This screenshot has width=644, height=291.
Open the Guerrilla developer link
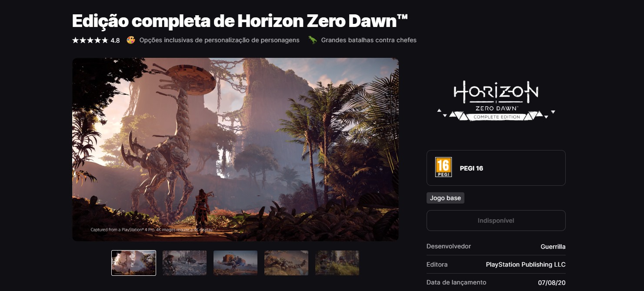pyautogui.click(x=553, y=247)
